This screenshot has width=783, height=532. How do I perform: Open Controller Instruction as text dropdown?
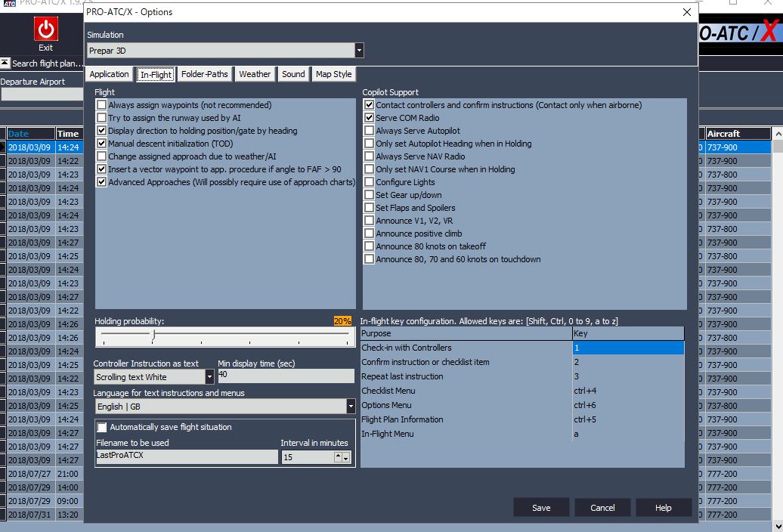[210, 377]
